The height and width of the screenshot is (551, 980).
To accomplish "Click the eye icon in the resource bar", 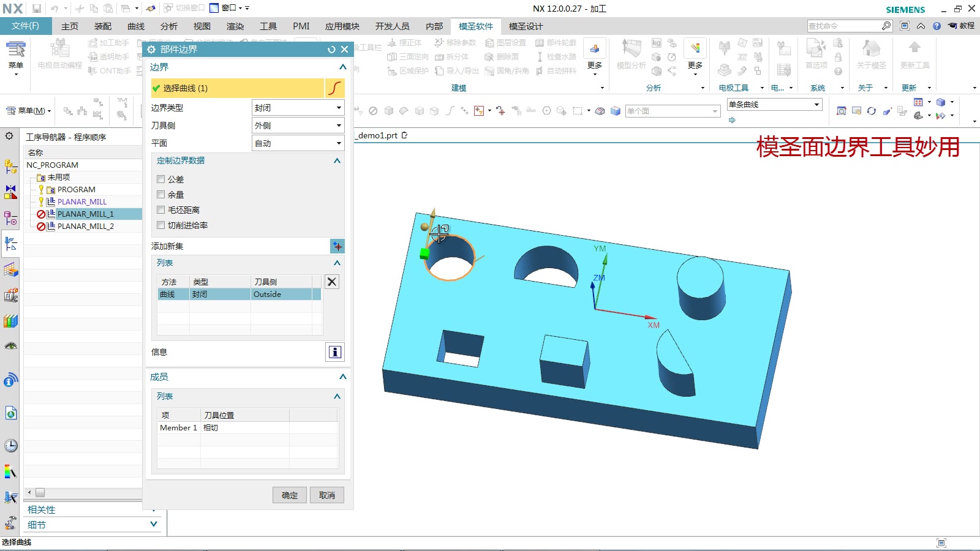I will (10, 347).
